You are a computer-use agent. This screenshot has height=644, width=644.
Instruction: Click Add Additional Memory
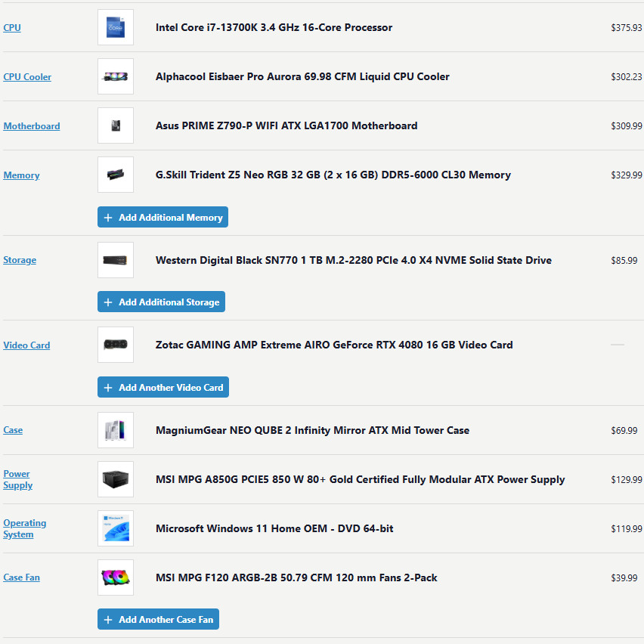pos(163,217)
